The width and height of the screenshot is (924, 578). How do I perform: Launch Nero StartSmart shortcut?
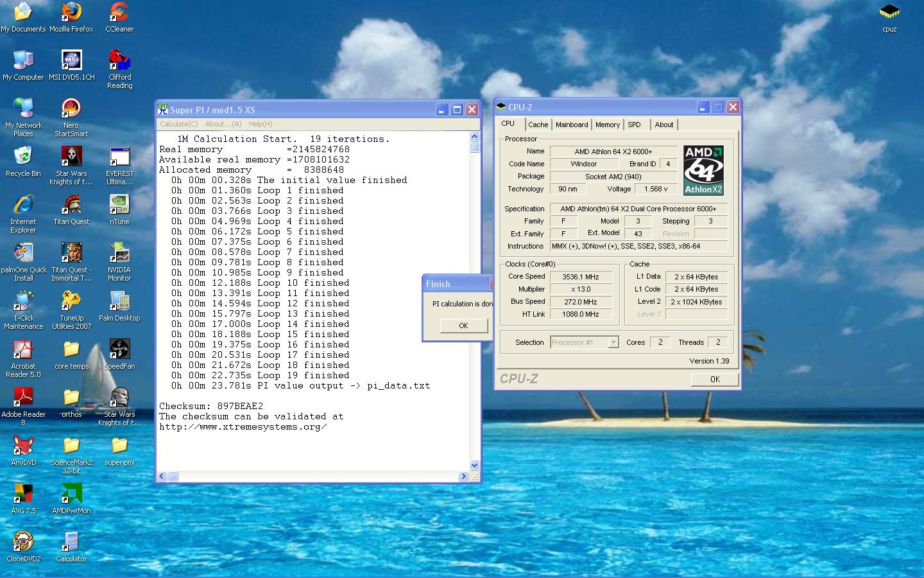[x=71, y=118]
